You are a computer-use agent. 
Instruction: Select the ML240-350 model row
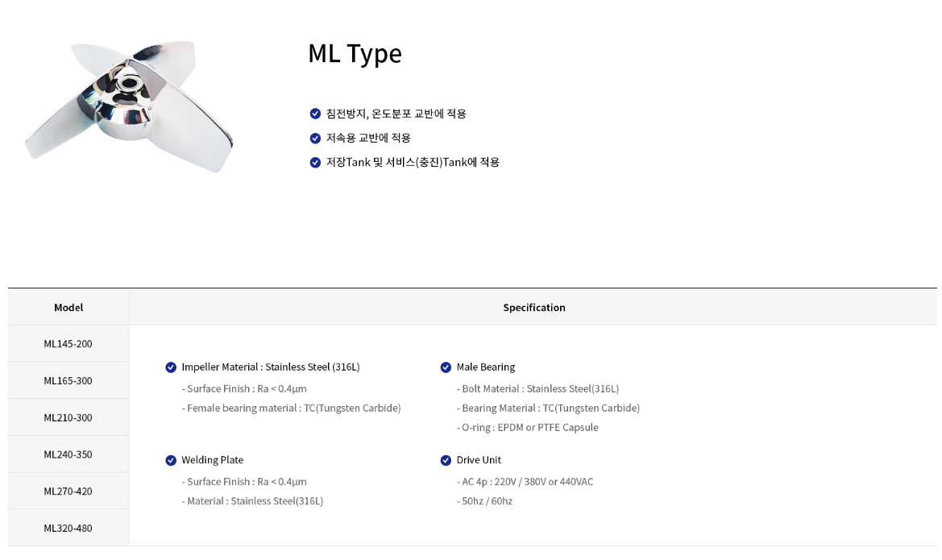[x=68, y=454]
